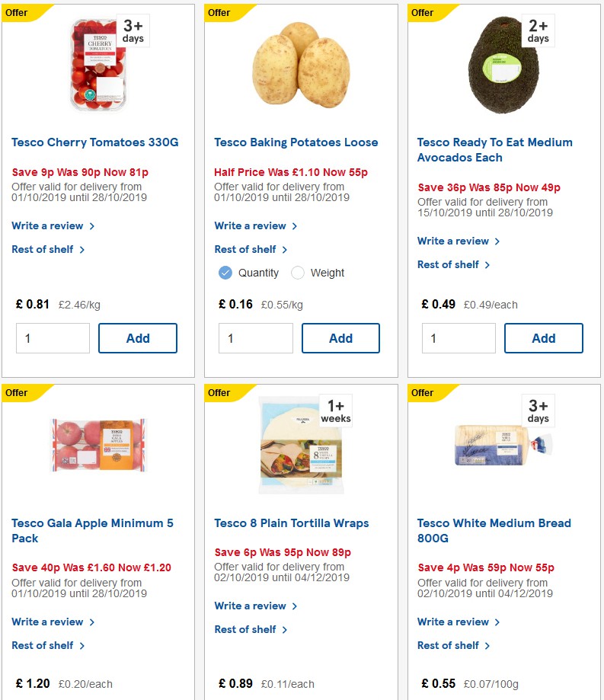The width and height of the screenshot is (604, 700).
Task: Add the baking potatoes to the basket
Action: [340, 338]
